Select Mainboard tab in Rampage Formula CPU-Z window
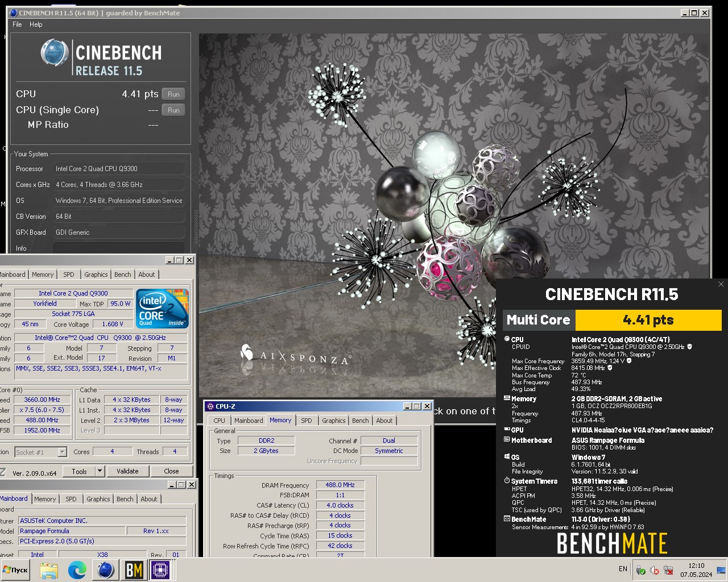The width and height of the screenshot is (728, 582). [x=14, y=498]
